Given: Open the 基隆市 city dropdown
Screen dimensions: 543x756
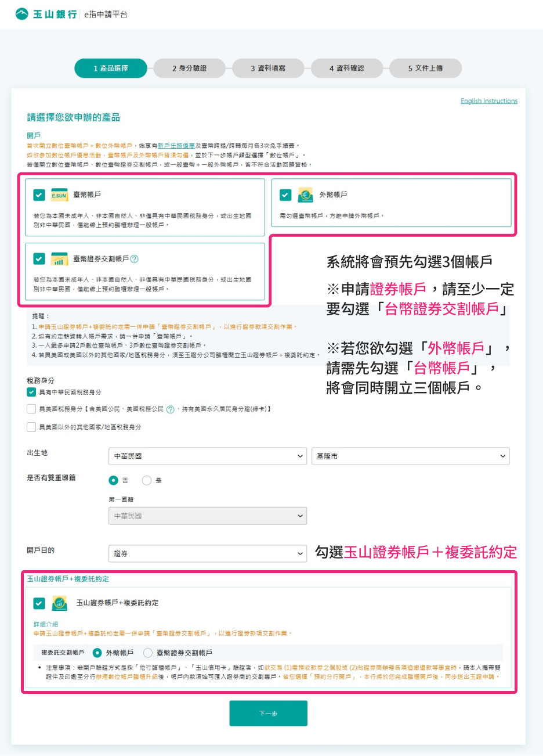Looking at the screenshot, I should [x=411, y=456].
